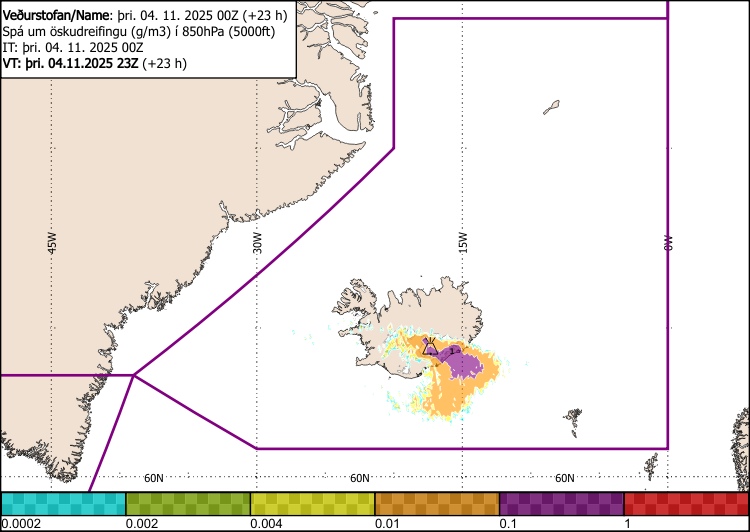The width and height of the screenshot is (750, 532).
Task: Click the purple high-concentration ash plume area
Action: [x=462, y=364]
